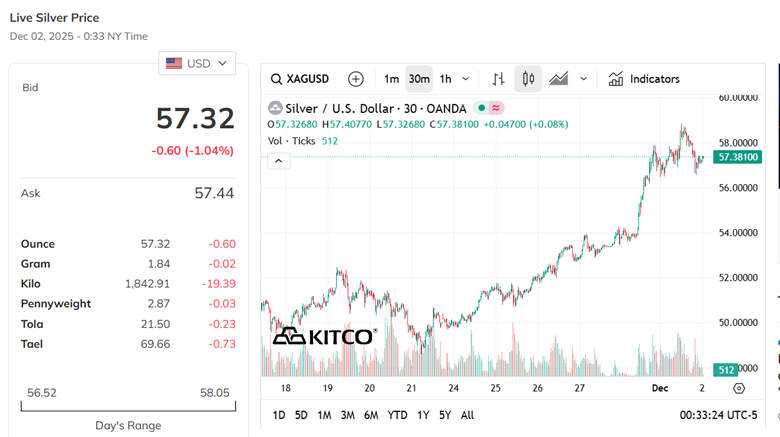Image resolution: width=780 pixels, height=437 pixels.
Task: Expand the chart style dropdown chevron
Action: point(584,79)
